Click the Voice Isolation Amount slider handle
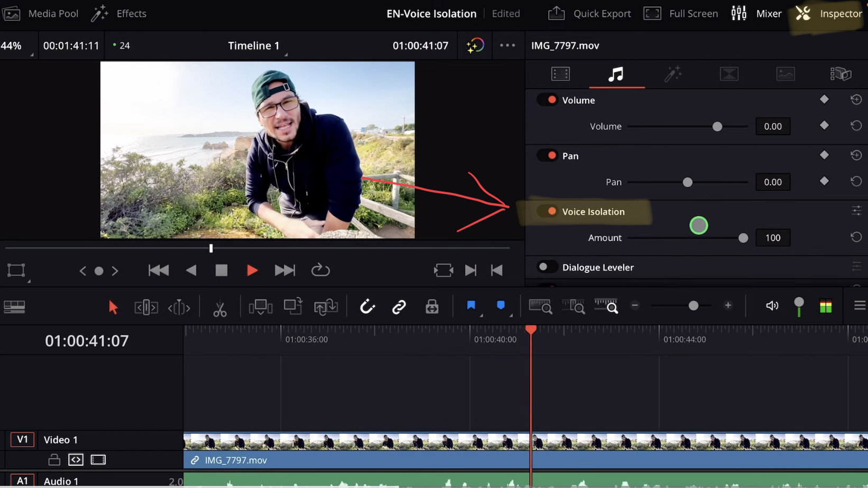This screenshot has width=868, height=488. [x=744, y=238]
